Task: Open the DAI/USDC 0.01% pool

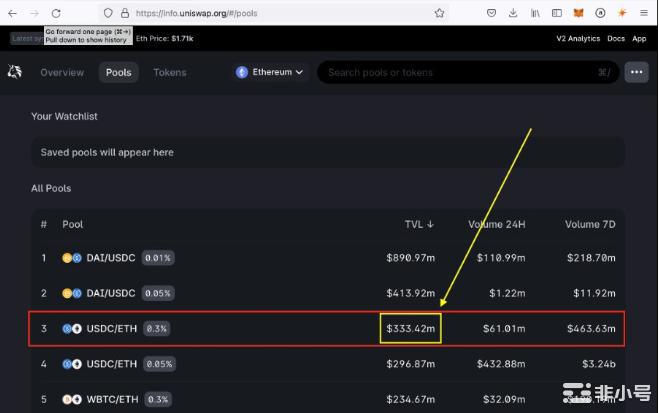Action: (x=110, y=258)
